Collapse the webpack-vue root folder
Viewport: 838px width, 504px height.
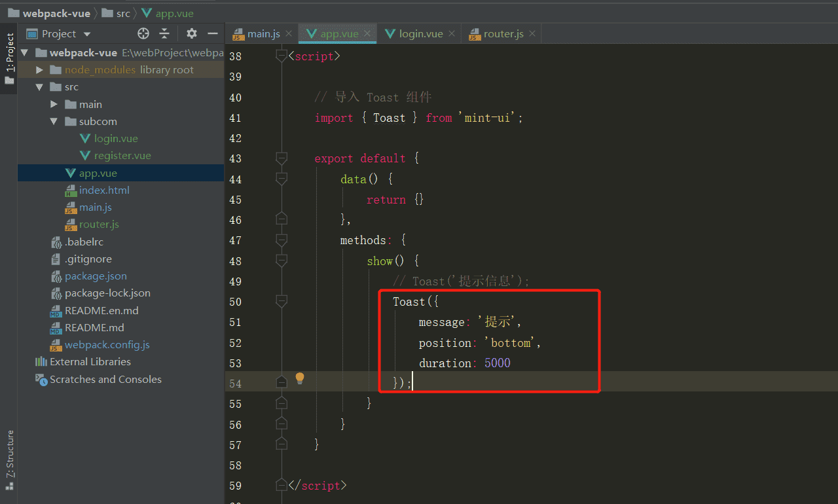click(25, 53)
